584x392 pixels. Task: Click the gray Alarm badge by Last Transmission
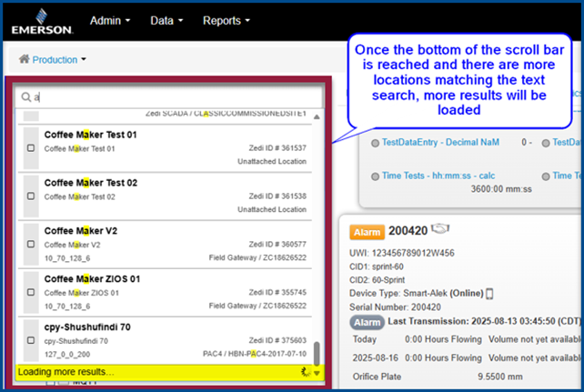click(367, 322)
